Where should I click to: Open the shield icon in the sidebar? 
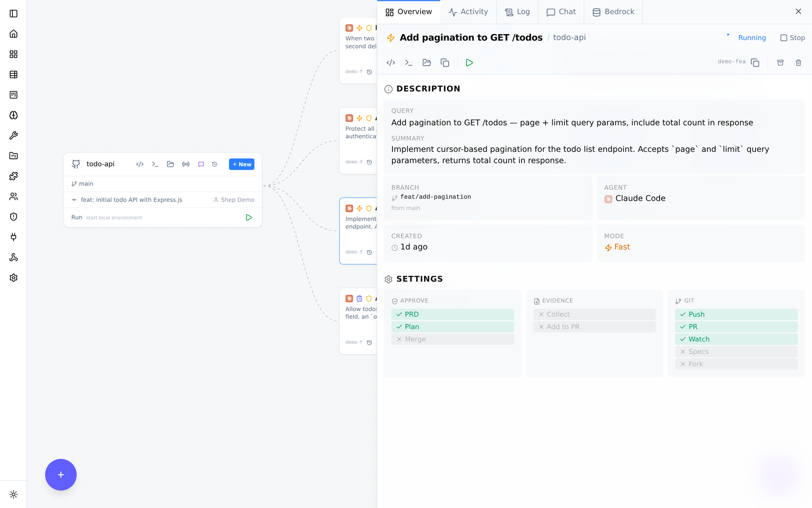point(14,217)
